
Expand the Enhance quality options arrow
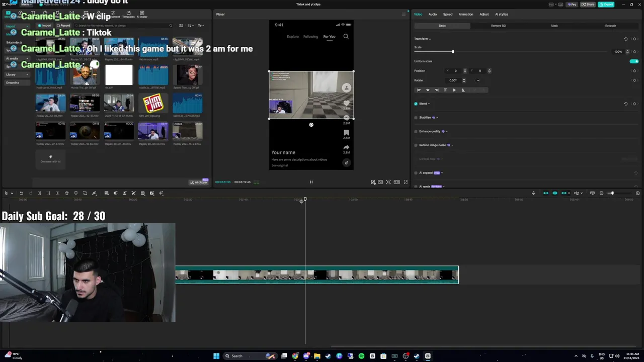click(447, 131)
